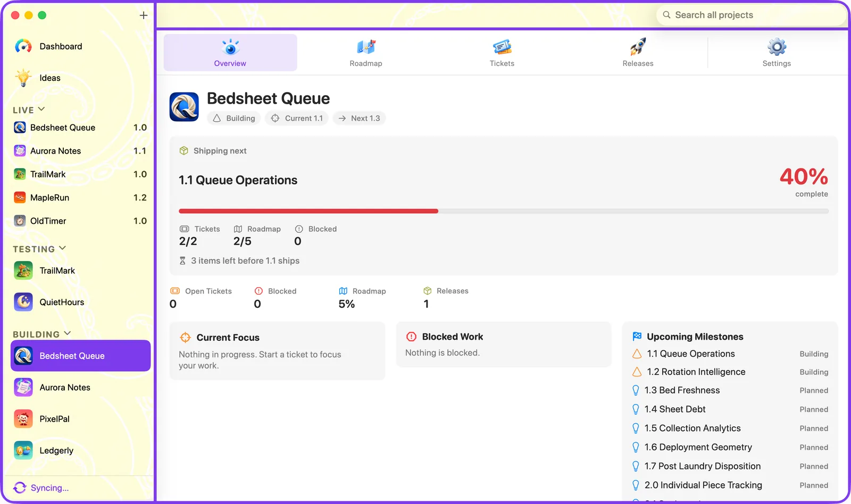Image resolution: width=851 pixels, height=504 pixels.
Task: Select Aurora Notes icon under Live
Action: (20, 150)
